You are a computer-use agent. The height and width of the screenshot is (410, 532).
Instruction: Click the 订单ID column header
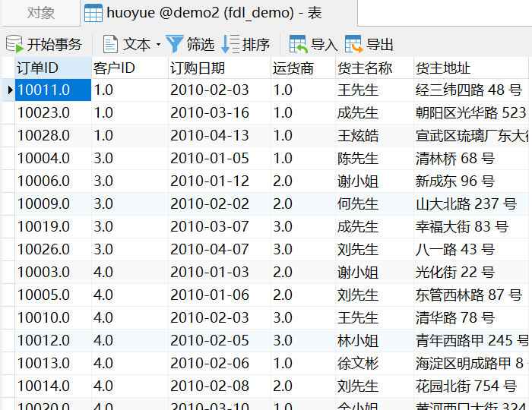click(53, 68)
